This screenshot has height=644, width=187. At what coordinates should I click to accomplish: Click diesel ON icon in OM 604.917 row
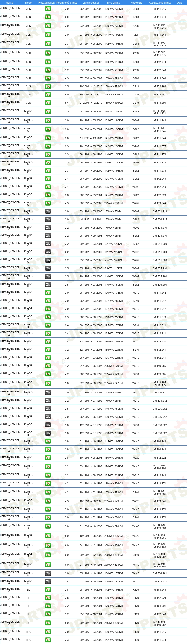click(x=48, y=392)
